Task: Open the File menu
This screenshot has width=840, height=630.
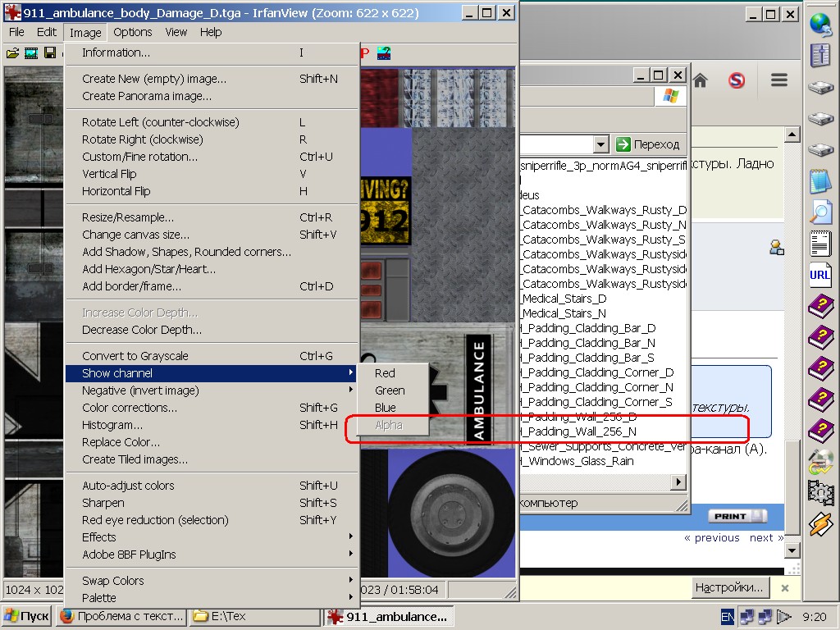Action: pyautogui.click(x=16, y=32)
